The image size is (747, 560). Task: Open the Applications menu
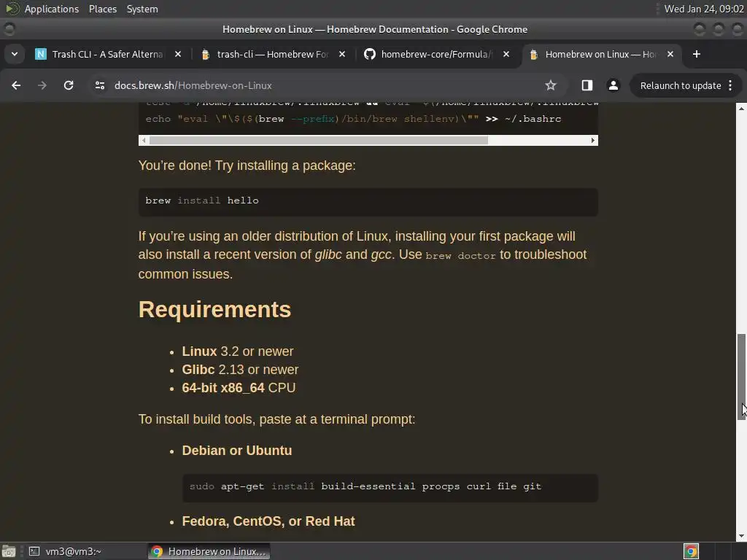pyautogui.click(x=52, y=9)
